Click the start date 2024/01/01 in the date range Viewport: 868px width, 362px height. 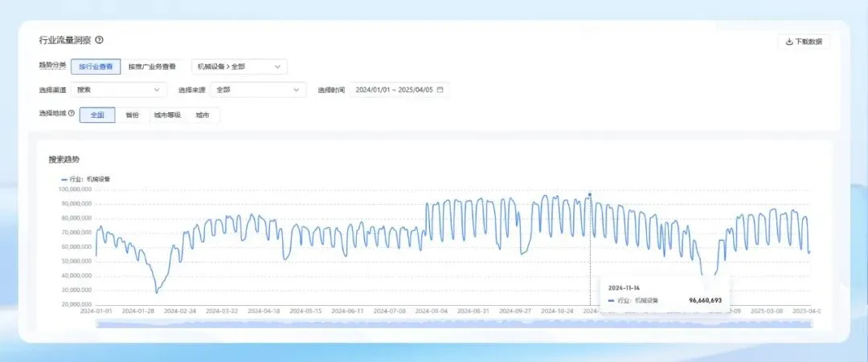373,90
